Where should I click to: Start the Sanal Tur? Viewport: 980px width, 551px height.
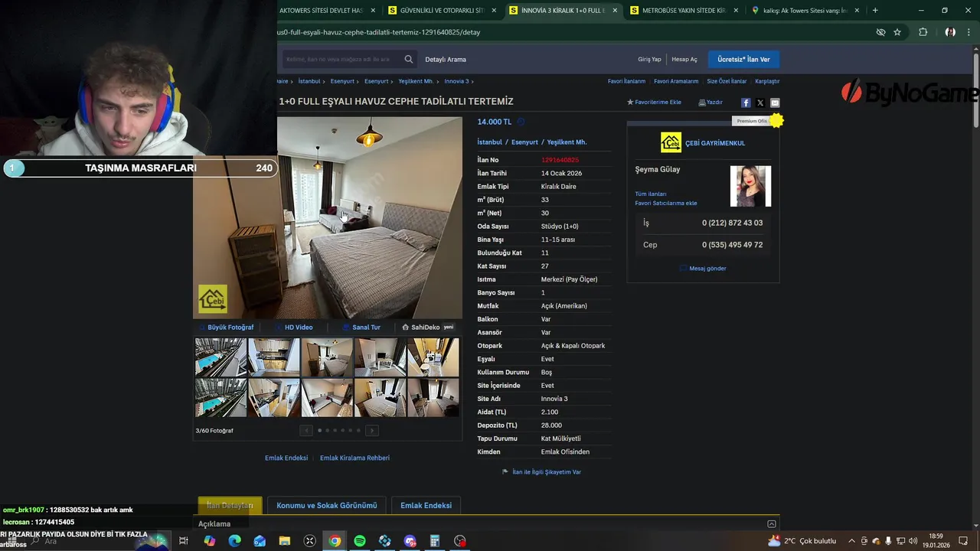pos(361,327)
